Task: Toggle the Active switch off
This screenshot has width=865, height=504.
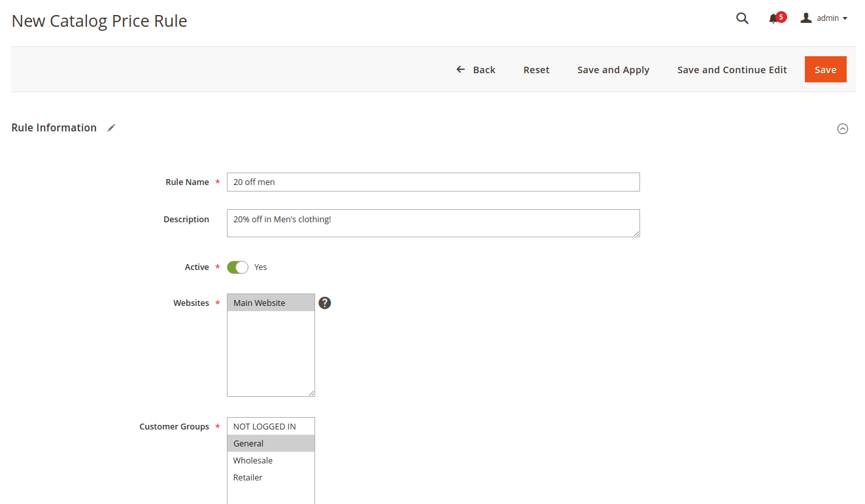Action: click(x=238, y=267)
